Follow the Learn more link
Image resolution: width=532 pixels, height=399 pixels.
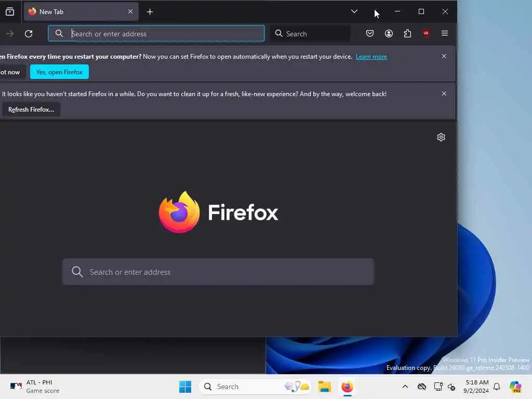tap(371, 57)
